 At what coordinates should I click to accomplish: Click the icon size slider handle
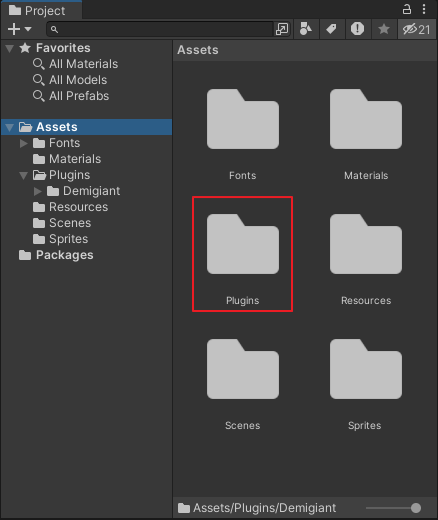click(416, 508)
